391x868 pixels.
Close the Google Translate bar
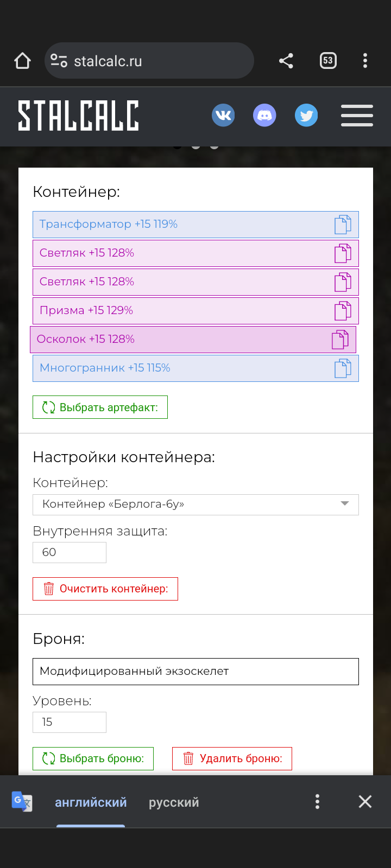[365, 802]
